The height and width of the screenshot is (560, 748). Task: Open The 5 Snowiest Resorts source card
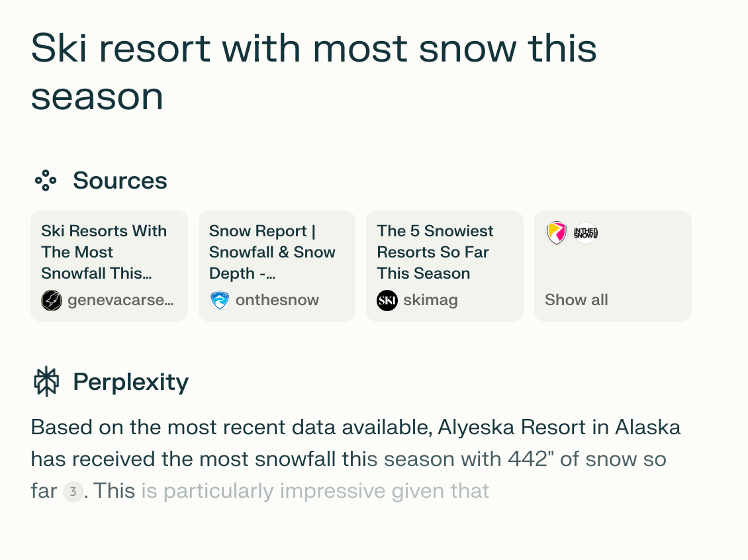pyautogui.click(x=445, y=265)
